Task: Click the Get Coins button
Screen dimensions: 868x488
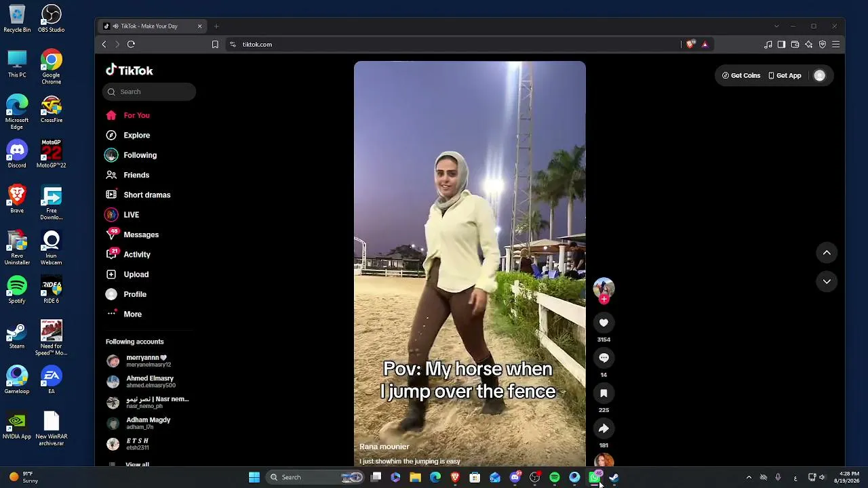Action: coord(741,75)
